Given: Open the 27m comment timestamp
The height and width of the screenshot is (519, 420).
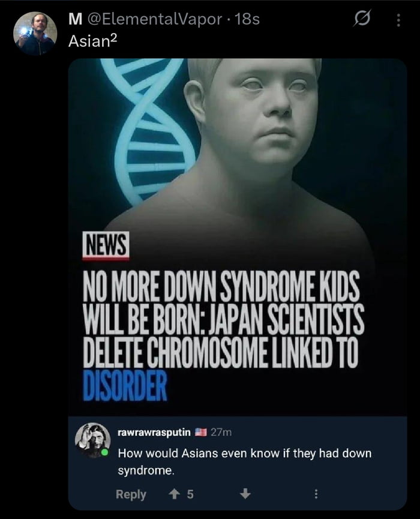Looking at the screenshot, I should 221,432.
